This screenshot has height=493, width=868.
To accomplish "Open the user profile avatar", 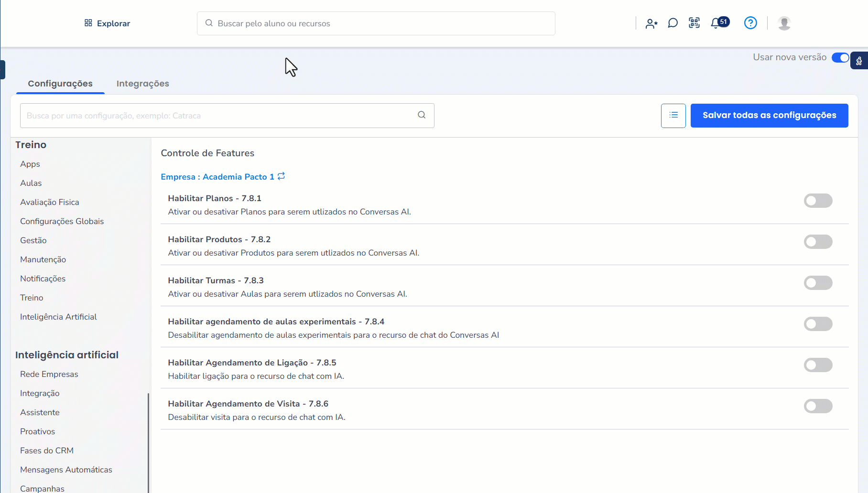I will pos(784,23).
